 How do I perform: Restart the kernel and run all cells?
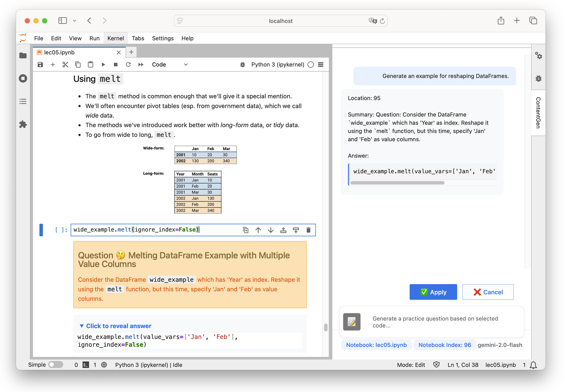tap(141, 65)
